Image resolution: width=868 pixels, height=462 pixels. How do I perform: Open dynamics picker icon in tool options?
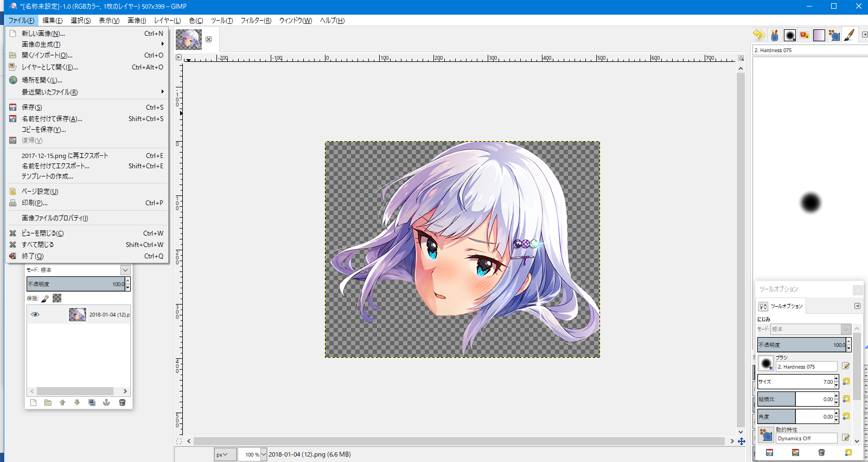[x=766, y=434]
